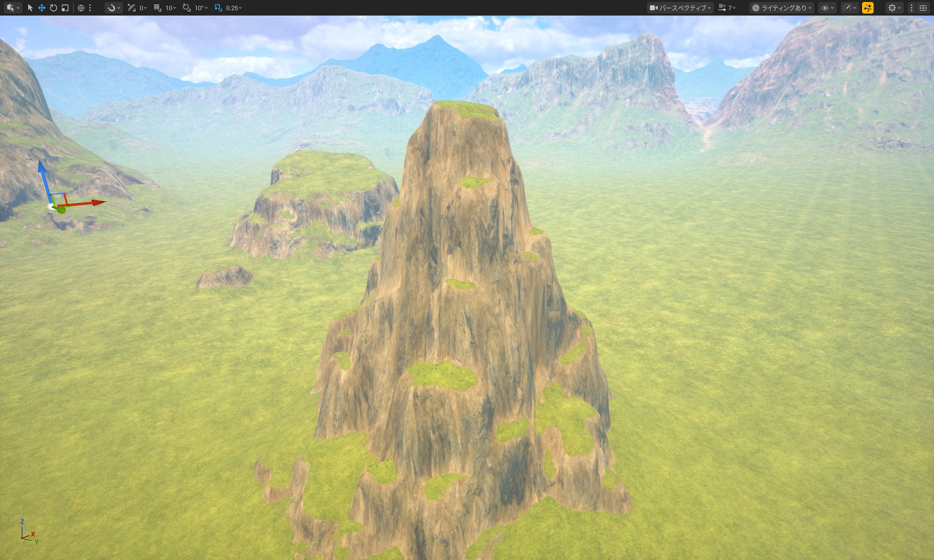Toggle rotation snapping on or off
Screen dimensions: 934x560
pyautogui.click(x=187, y=8)
